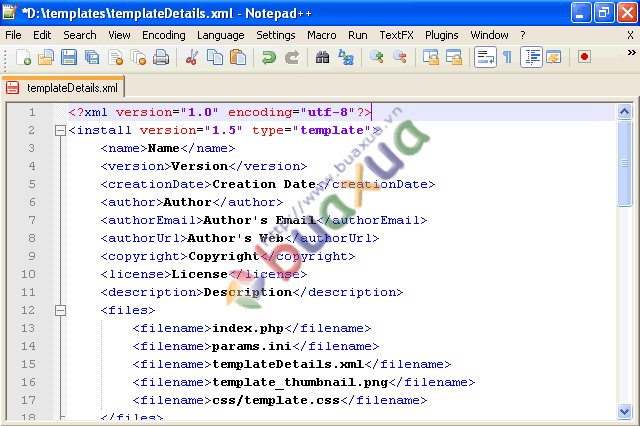The width and height of the screenshot is (640, 426).
Task: Click the version value 1.5 on line 2
Action: coord(224,130)
